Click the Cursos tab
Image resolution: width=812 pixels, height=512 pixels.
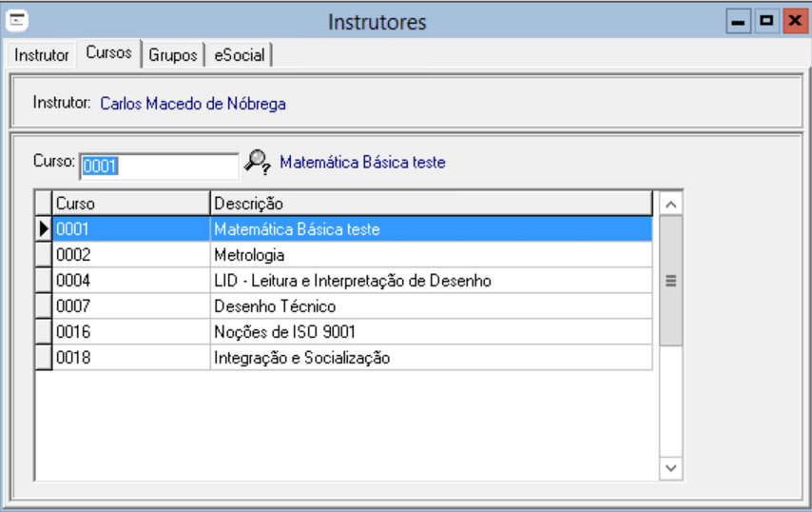(x=108, y=53)
